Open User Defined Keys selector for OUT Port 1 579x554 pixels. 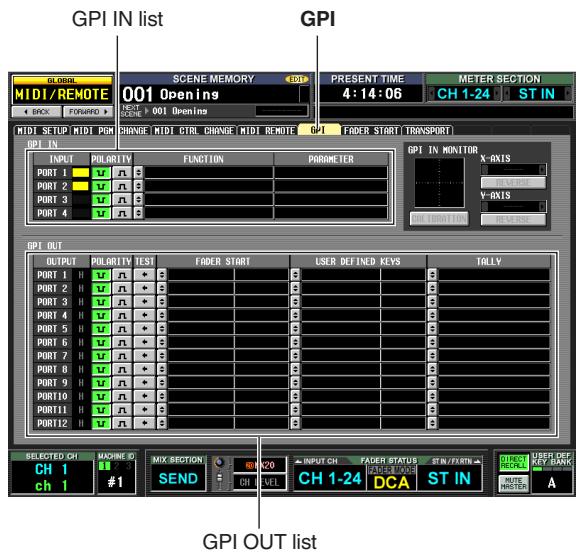click(295, 275)
